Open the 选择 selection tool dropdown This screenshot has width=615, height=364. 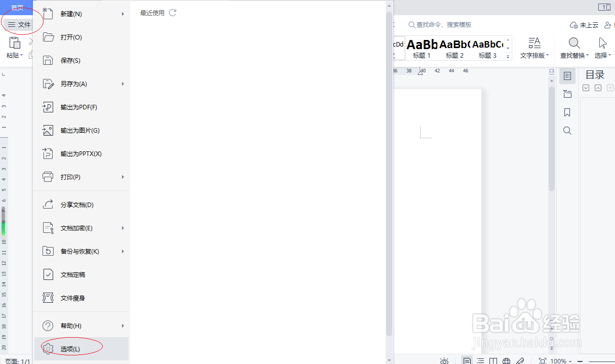[x=602, y=48]
